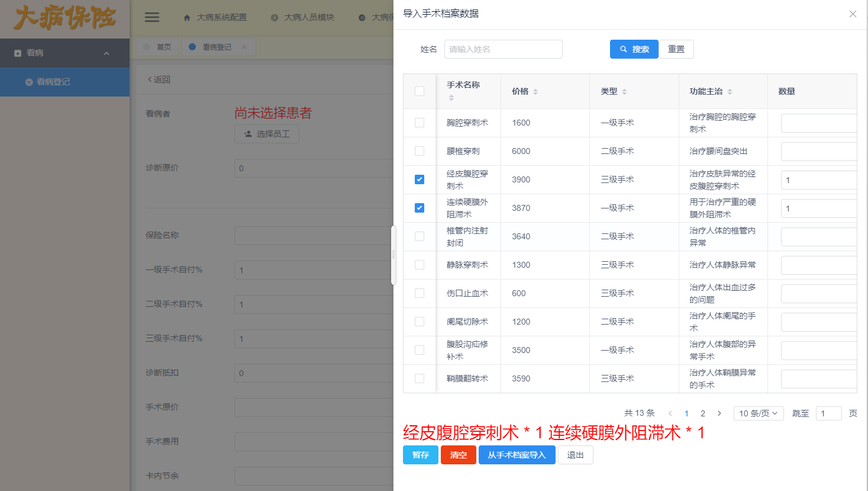Click the 清空 clear button

click(458, 455)
